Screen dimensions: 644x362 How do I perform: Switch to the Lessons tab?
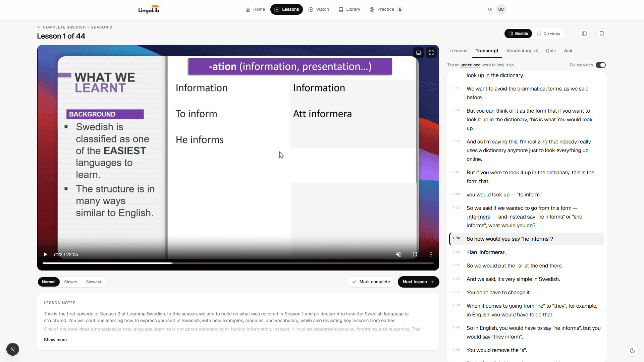[458, 51]
